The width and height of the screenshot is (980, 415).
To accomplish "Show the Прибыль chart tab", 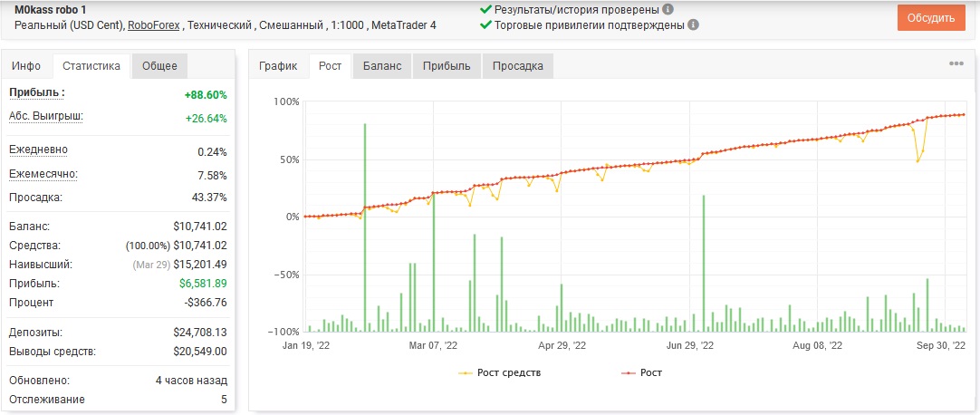I will click(447, 66).
